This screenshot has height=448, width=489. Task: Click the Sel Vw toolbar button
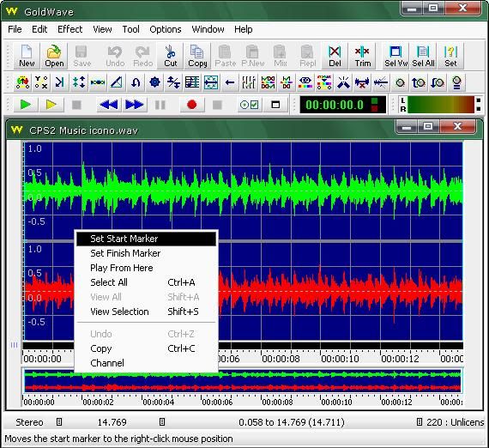click(395, 56)
